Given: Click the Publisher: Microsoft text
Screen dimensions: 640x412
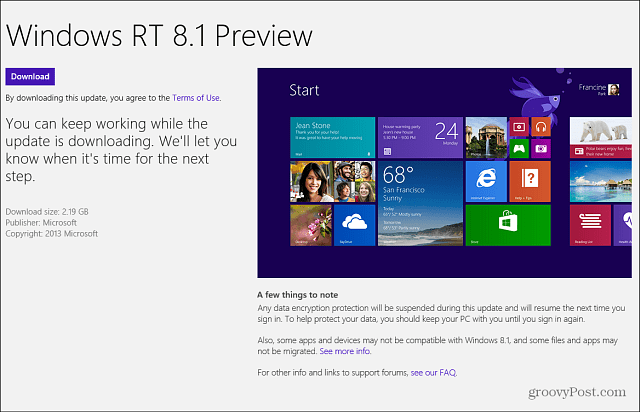Looking at the screenshot, I should click(x=41, y=223).
